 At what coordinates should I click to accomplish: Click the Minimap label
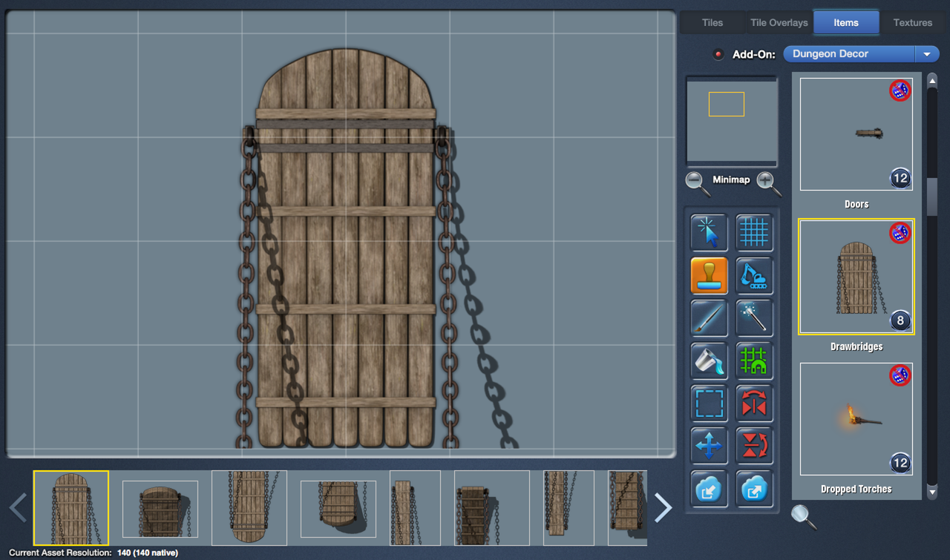coord(731,179)
